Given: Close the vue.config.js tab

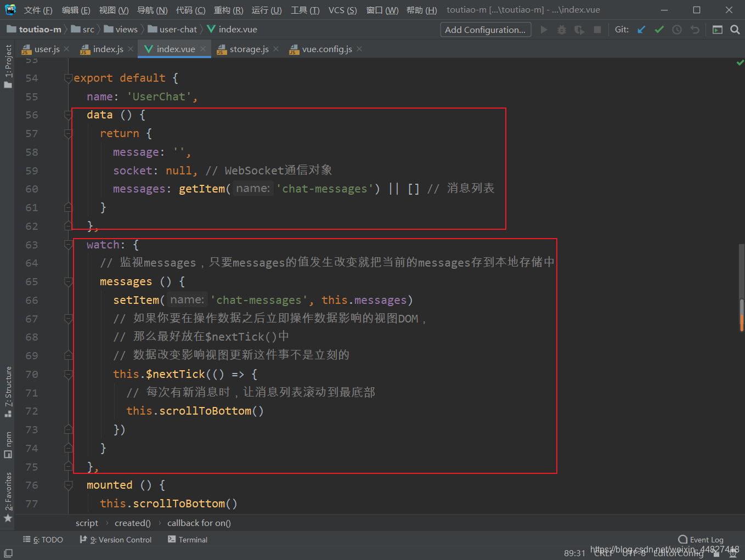Looking at the screenshot, I should [x=359, y=49].
